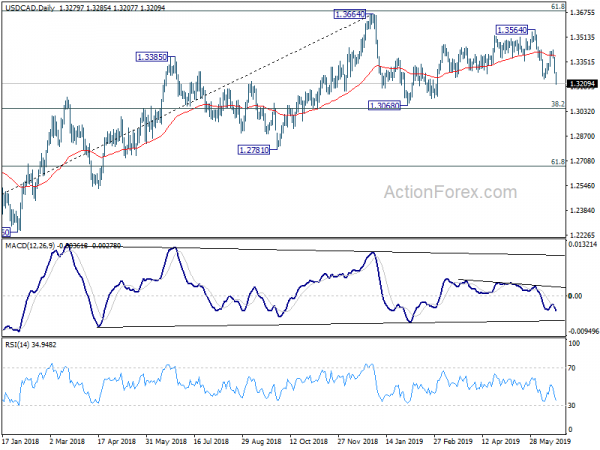Select the 1.27810 low price label
600x450 pixels.
254,150
